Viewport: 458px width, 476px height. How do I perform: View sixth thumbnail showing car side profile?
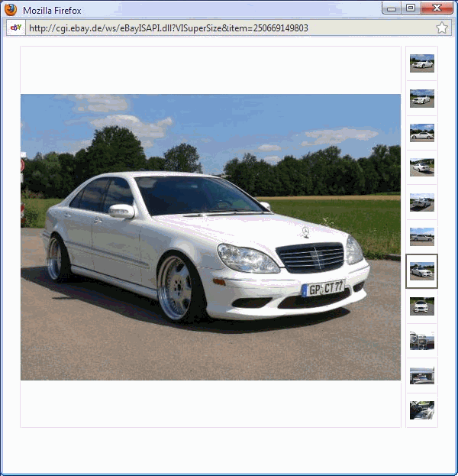422,237
